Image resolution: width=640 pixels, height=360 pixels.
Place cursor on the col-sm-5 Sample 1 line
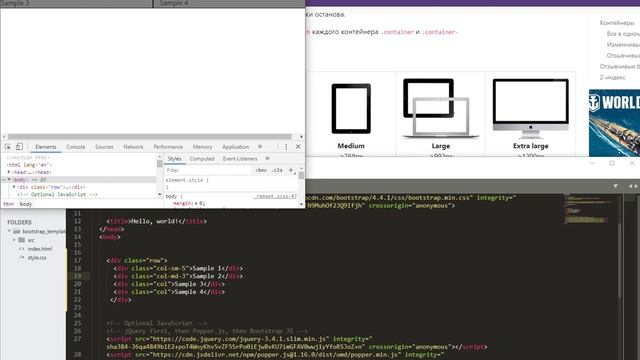coord(178,269)
